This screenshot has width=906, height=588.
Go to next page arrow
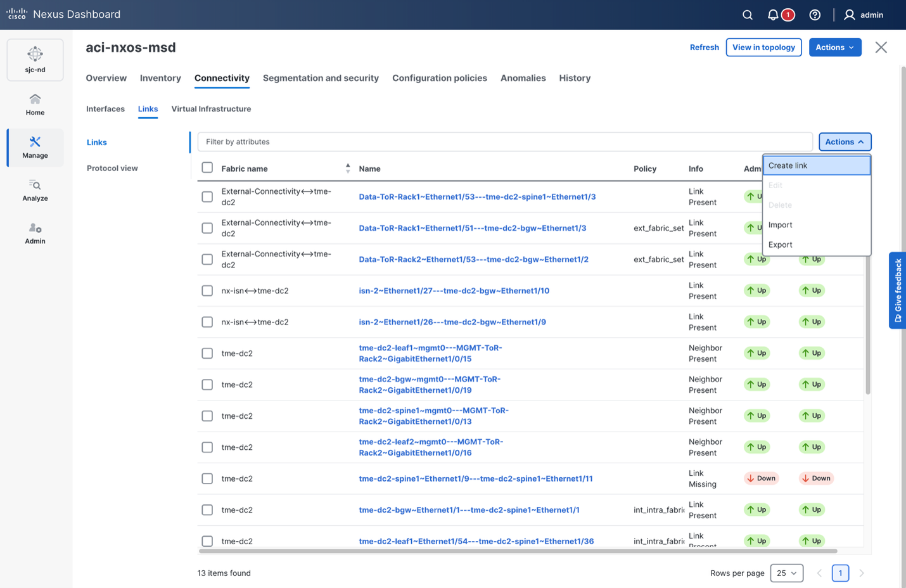click(862, 573)
